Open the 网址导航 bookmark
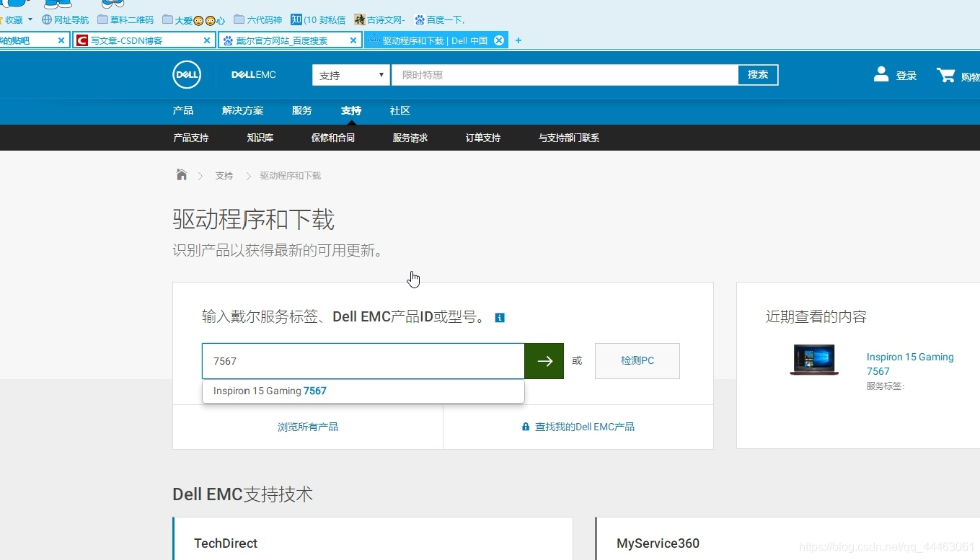This screenshot has height=560, width=980. pyautogui.click(x=66, y=20)
